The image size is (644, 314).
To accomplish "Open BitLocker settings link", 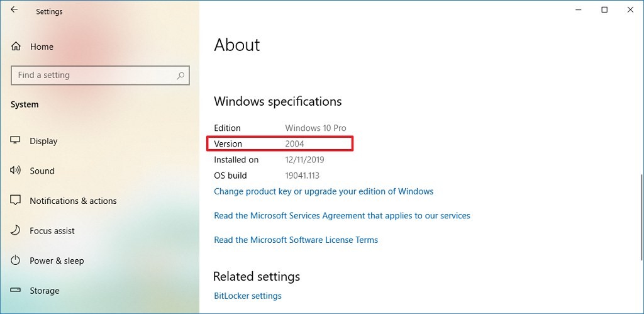I will point(248,296).
